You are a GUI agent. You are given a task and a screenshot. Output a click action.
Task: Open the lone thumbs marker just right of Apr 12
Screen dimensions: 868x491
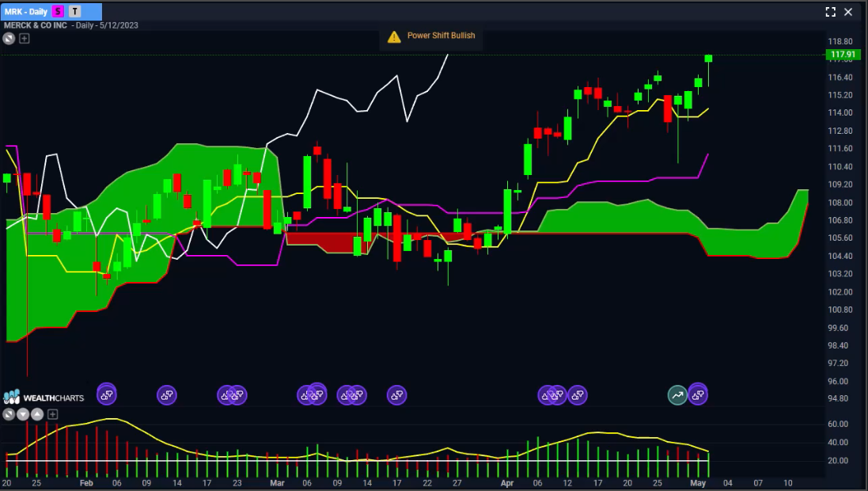[578, 395]
